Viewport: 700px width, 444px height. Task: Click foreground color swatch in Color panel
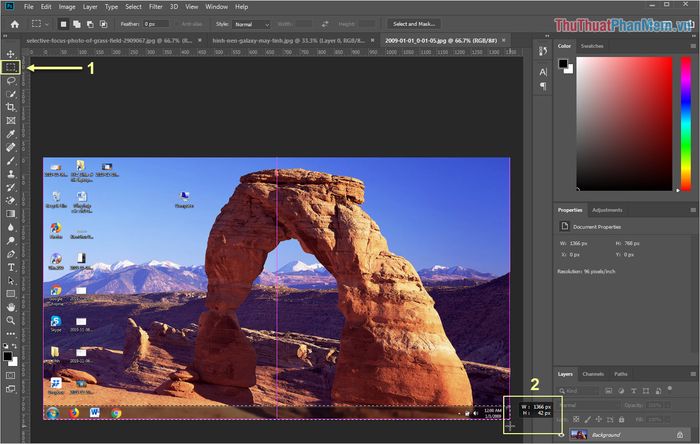pos(563,64)
